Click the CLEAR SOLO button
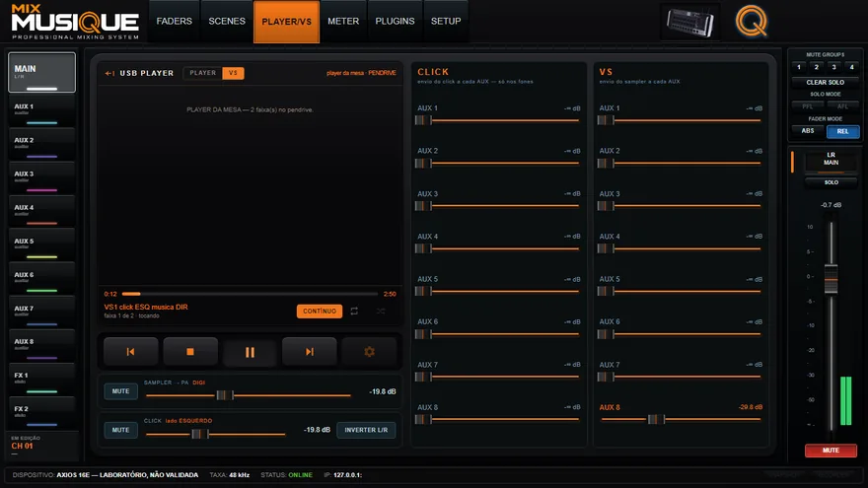The image size is (868, 488). click(x=825, y=83)
